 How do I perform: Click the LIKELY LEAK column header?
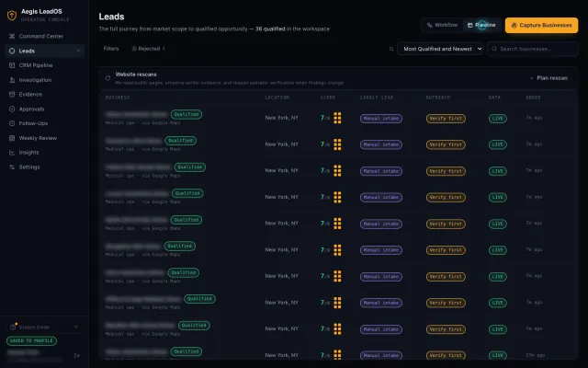(377, 98)
